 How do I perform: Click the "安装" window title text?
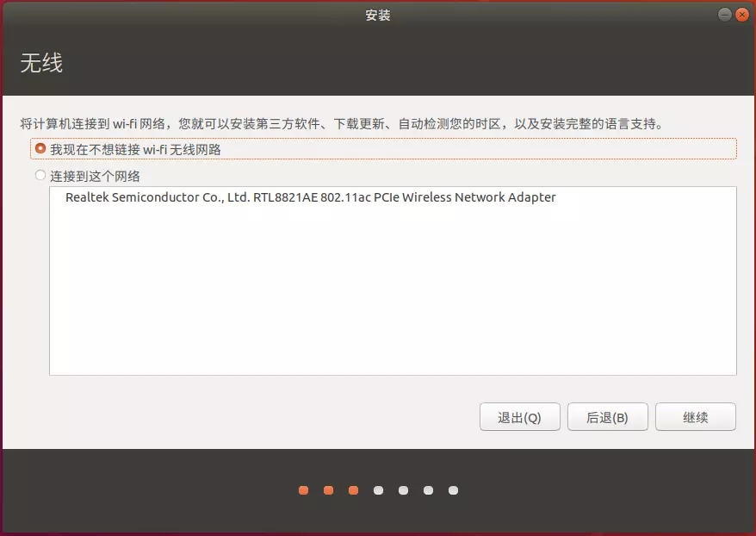pos(378,15)
